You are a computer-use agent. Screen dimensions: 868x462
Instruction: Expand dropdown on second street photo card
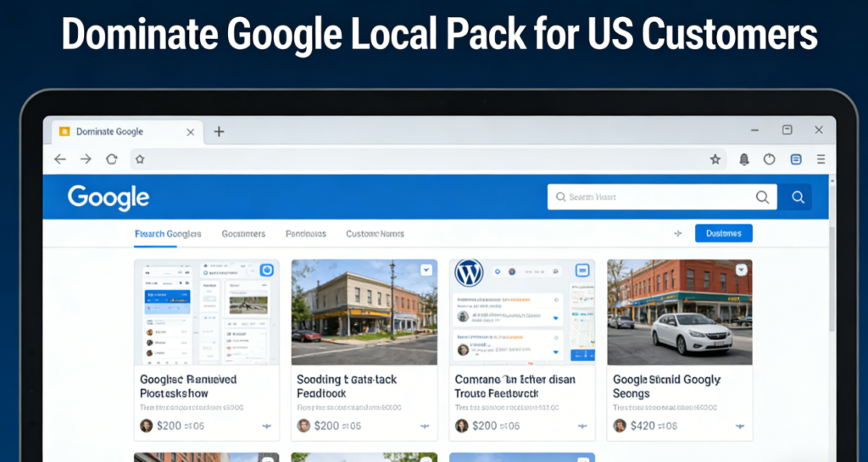click(x=426, y=270)
